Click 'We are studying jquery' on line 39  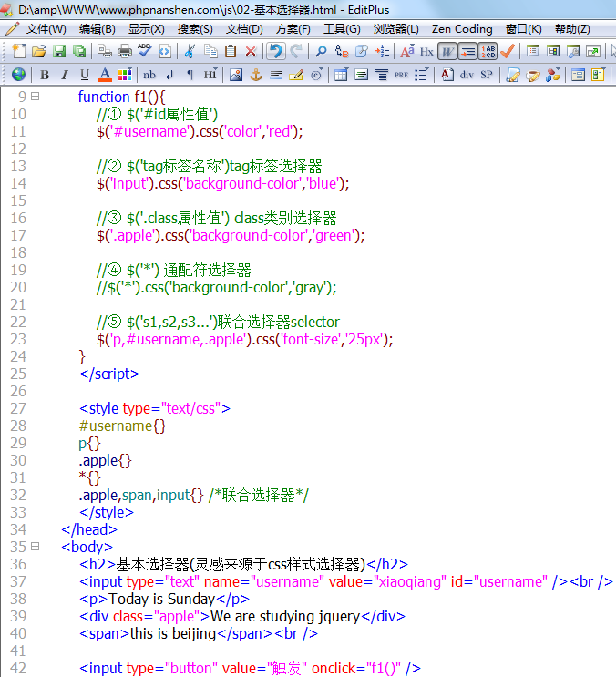tap(285, 616)
